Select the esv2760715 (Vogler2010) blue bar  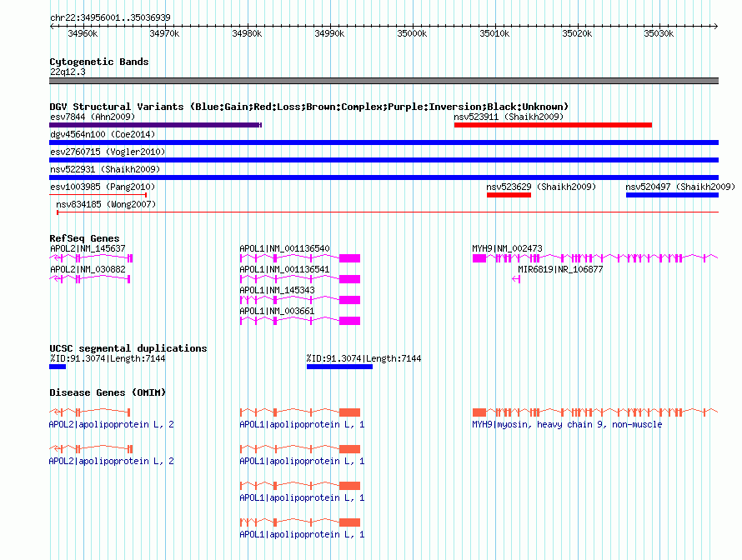tap(384, 160)
